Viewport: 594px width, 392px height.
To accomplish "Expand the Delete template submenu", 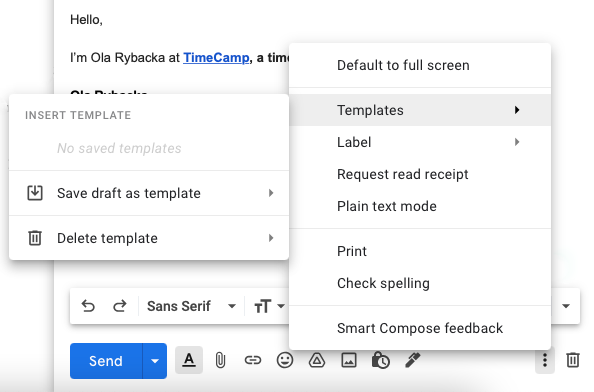I will pyautogui.click(x=149, y=238).
